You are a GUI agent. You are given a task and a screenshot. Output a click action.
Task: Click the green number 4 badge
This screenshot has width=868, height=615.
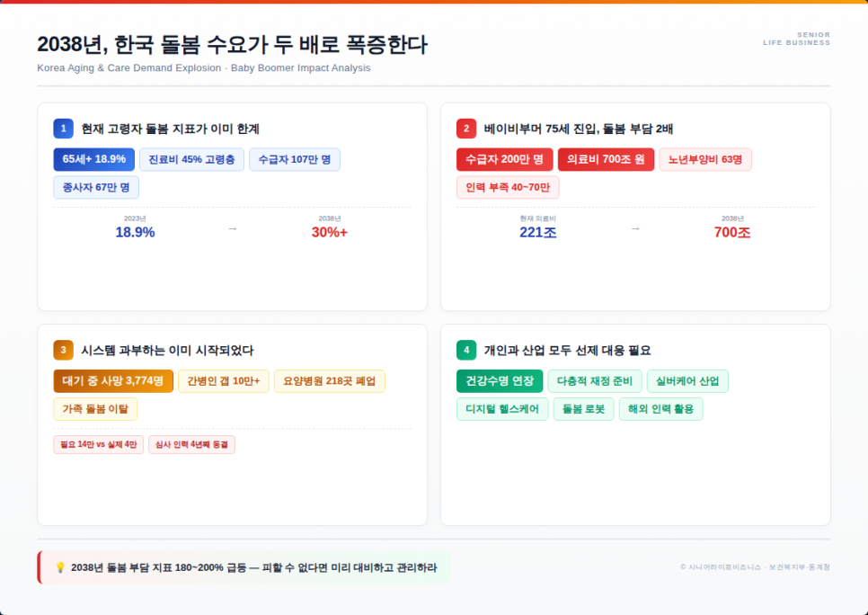click(466, 350)
